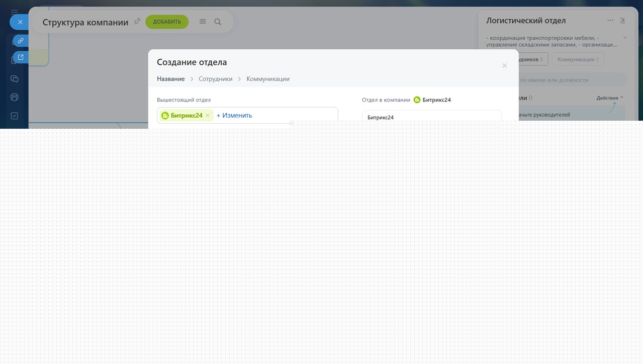Viewport: 643px width, 364px height.
Task: Click the green ДОБАВИТЬ button
Action: [x=167, y=22]
